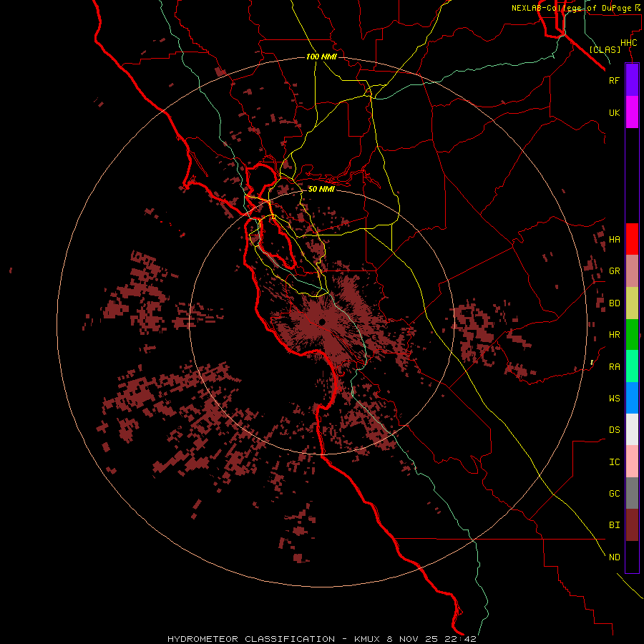
Task: Click the WS legend label
Action: point(614,399)
